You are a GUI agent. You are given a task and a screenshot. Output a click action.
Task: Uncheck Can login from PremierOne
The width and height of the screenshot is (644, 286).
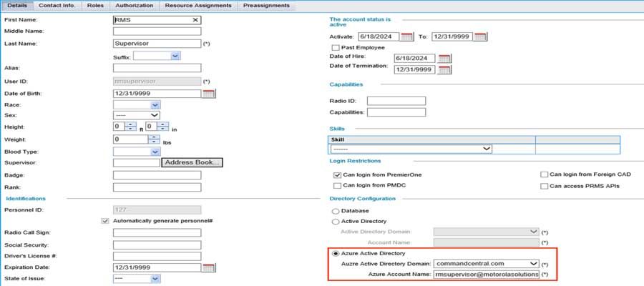click(x=337, y=174)
